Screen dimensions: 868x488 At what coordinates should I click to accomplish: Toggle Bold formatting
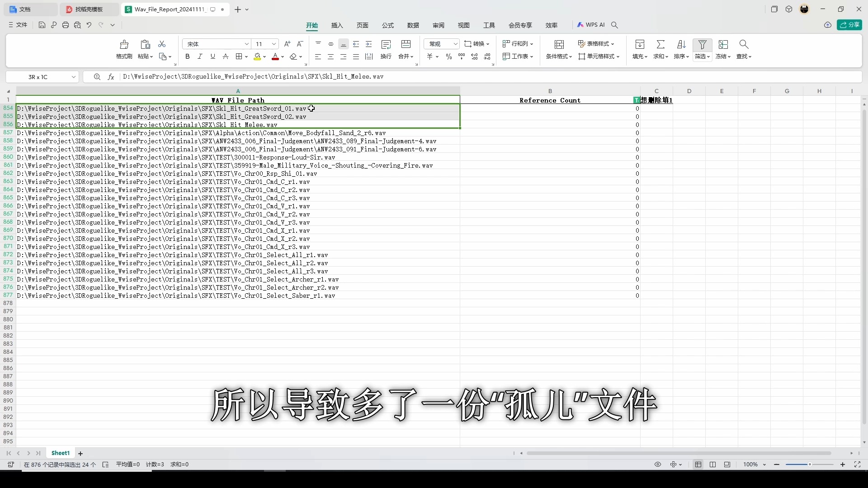[187, 56]
